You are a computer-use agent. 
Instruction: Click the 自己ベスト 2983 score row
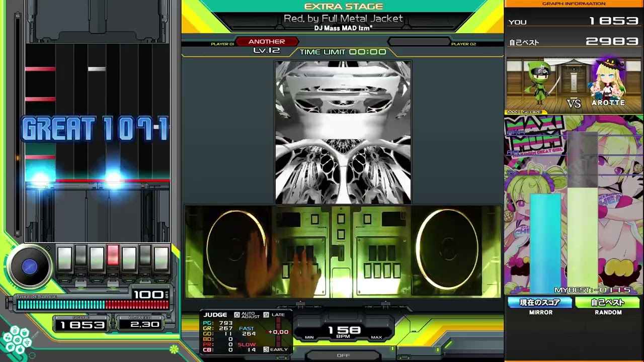point(574,42)
